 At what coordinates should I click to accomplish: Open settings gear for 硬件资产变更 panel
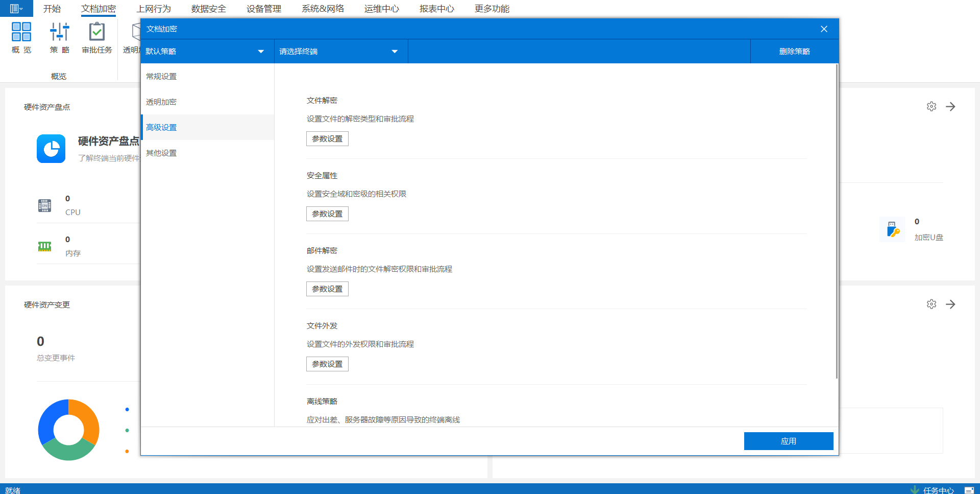click(x=932, y=304)
